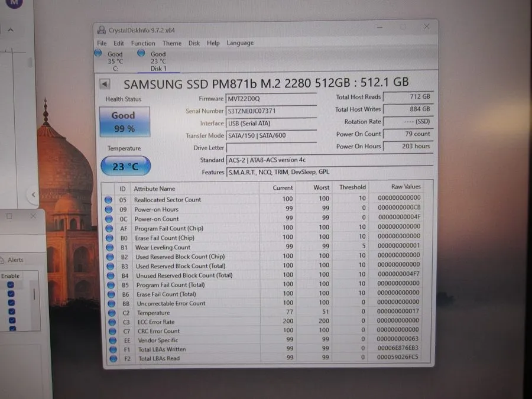Open the Theme menu
Viewport: 532px width, 399px height.
(171, 43)
